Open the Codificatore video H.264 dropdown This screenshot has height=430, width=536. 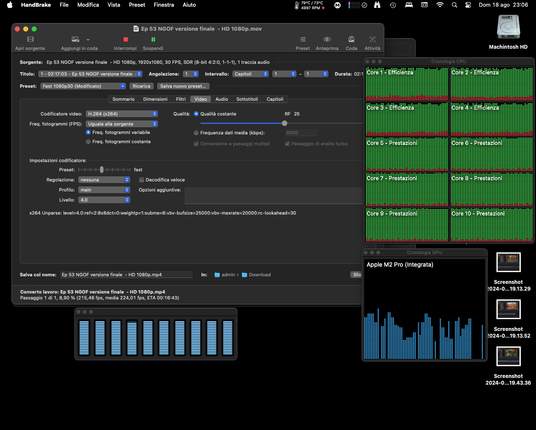coord(122,114)
